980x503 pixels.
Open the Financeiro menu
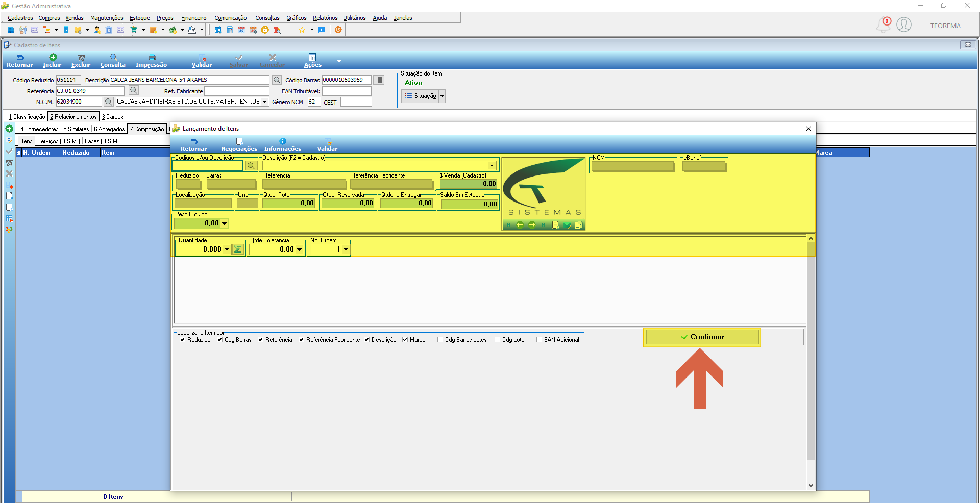tap(194, 18)
